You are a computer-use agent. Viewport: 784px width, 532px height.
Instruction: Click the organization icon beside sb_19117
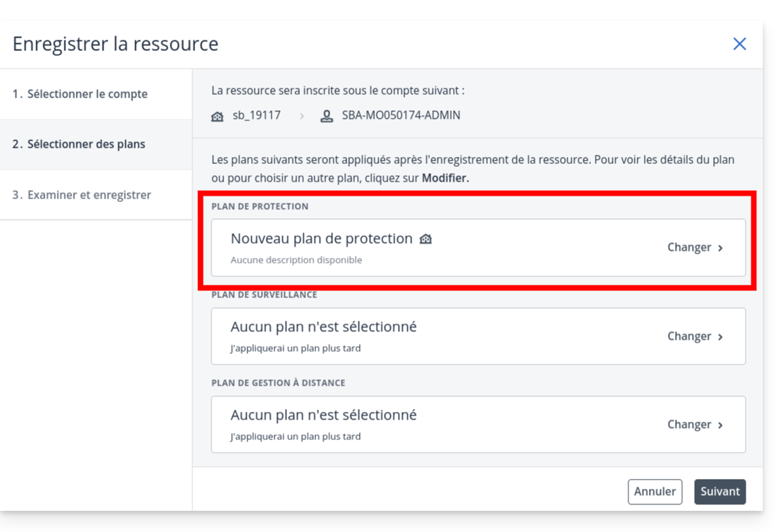(x=218, y=116)
